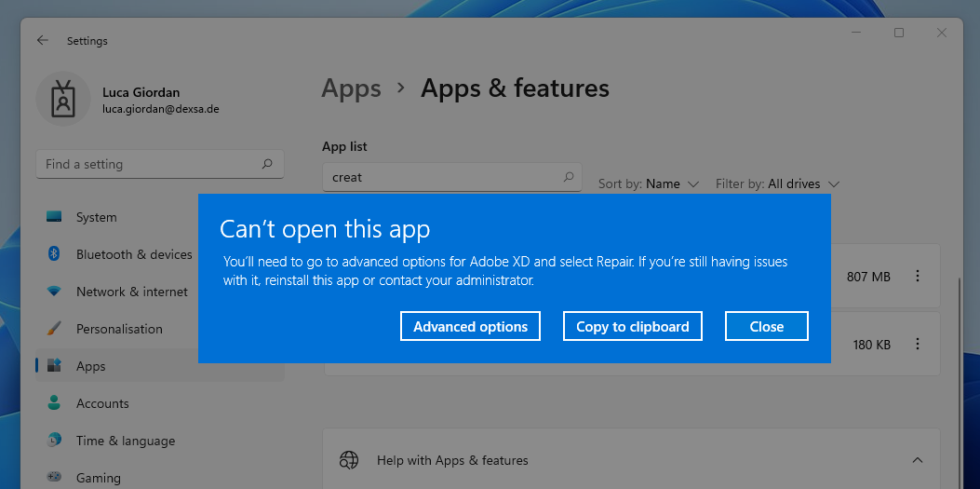Click the Apps breadcrumb link
The image size is (980, 489).
(351, 88)
